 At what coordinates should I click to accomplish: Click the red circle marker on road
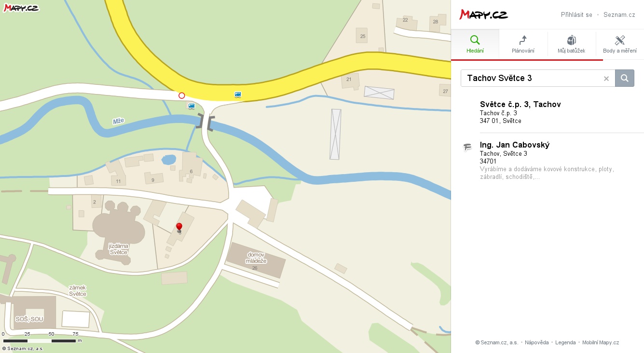coord(182,95)
